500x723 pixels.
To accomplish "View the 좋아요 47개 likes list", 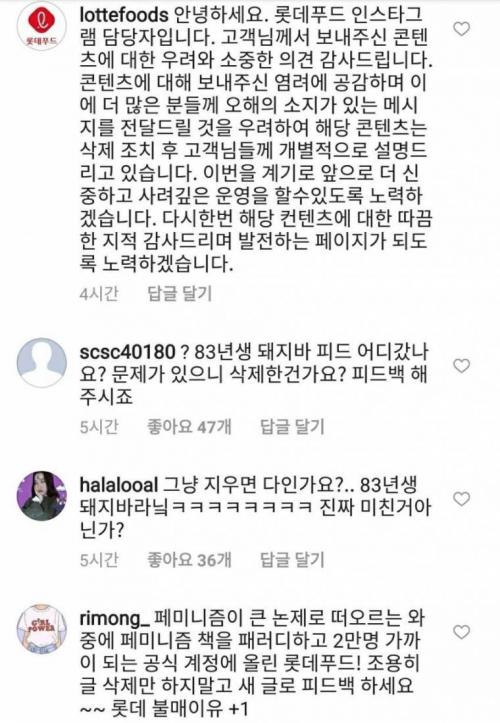I will [189, 427].
